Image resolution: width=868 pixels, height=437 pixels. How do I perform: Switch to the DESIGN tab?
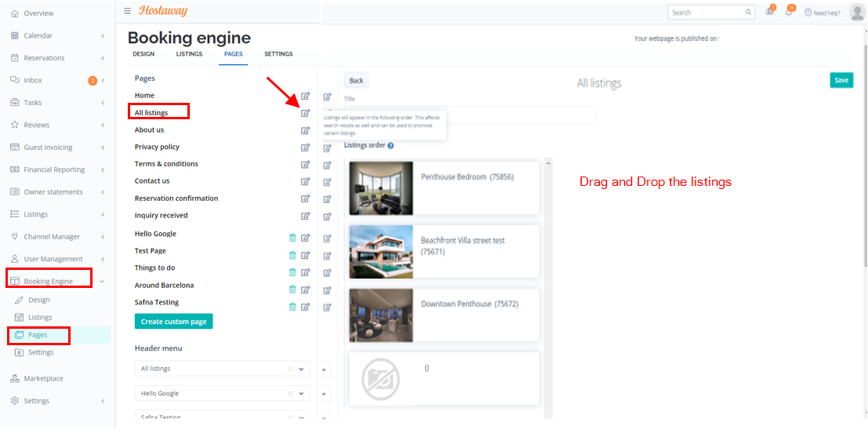[x=143, y=54]
